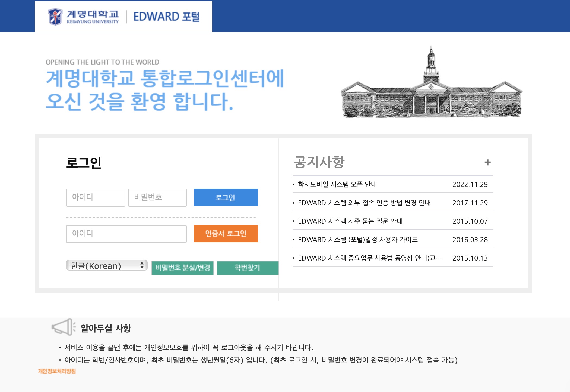Click the 아이디 input field for login
This screenshot has height=392, width=570.
click(x=96, y=197)
